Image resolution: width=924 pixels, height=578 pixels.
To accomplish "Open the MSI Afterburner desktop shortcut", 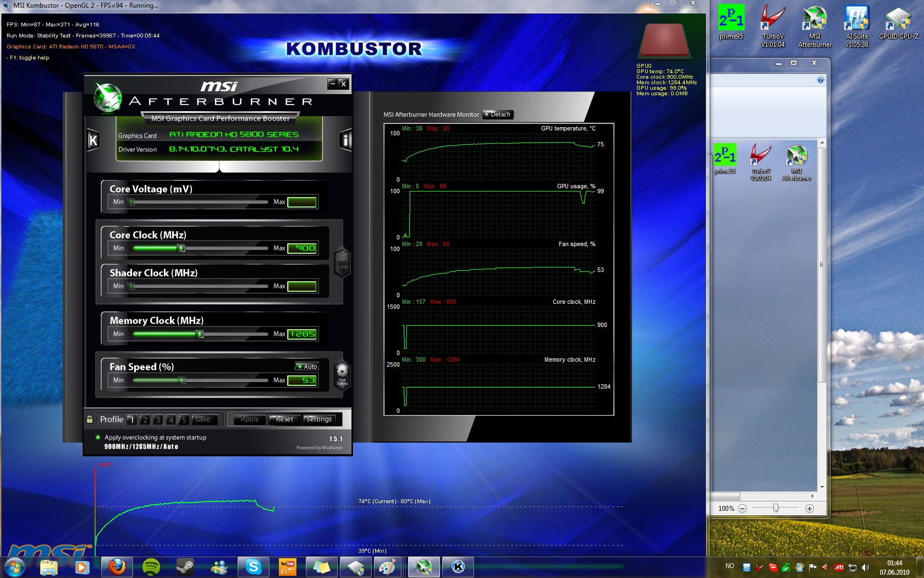I will (815, 26).
